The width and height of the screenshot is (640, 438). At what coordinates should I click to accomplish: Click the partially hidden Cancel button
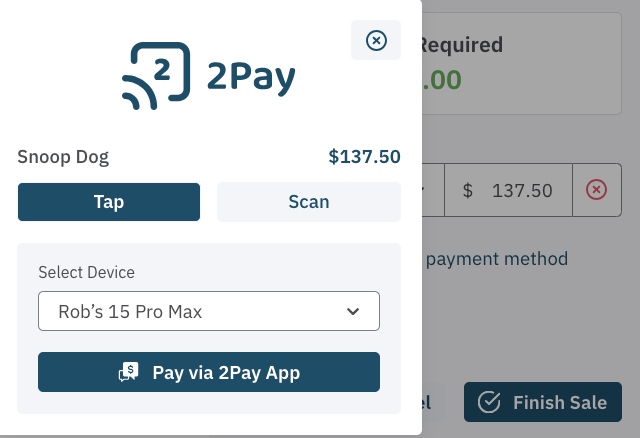pyautogui.click(x=425, y=402)
